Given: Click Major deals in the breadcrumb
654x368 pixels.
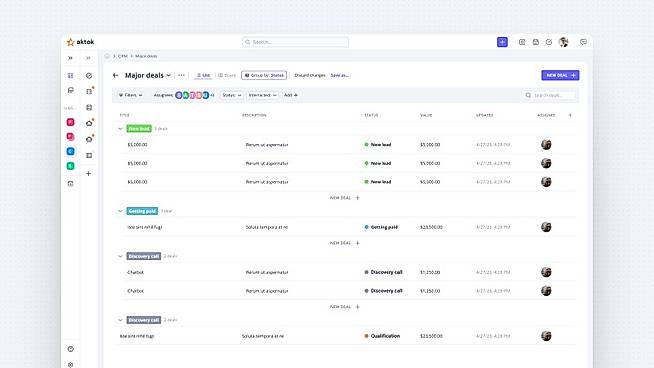Looking at the screenshot, I should [146, 56].
